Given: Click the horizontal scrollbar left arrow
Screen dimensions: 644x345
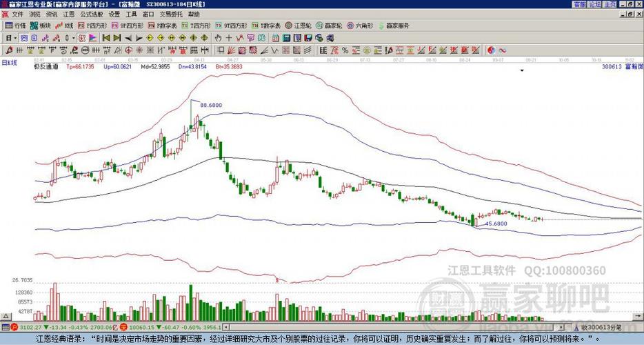Looking at the screenshot, I should click(225, 327).
